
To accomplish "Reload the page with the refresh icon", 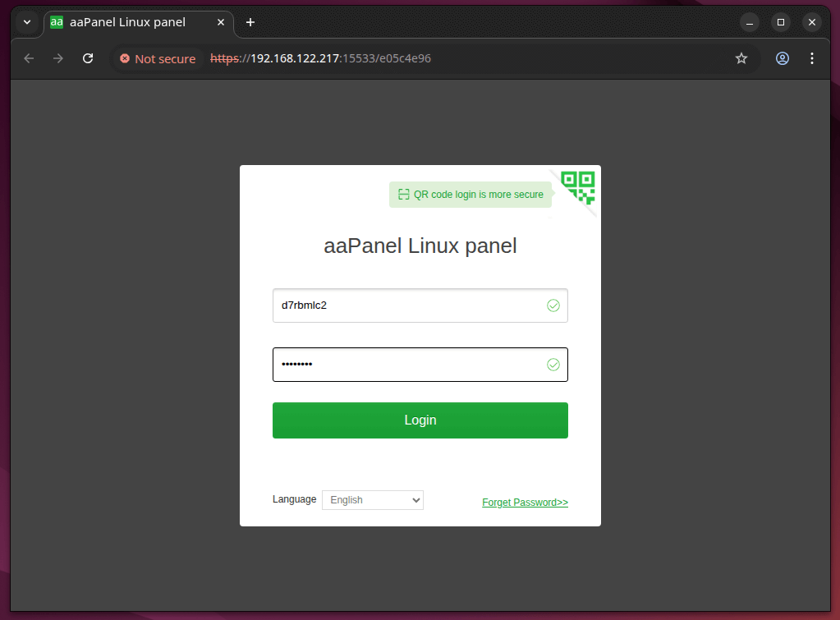I will coord(88,58).
